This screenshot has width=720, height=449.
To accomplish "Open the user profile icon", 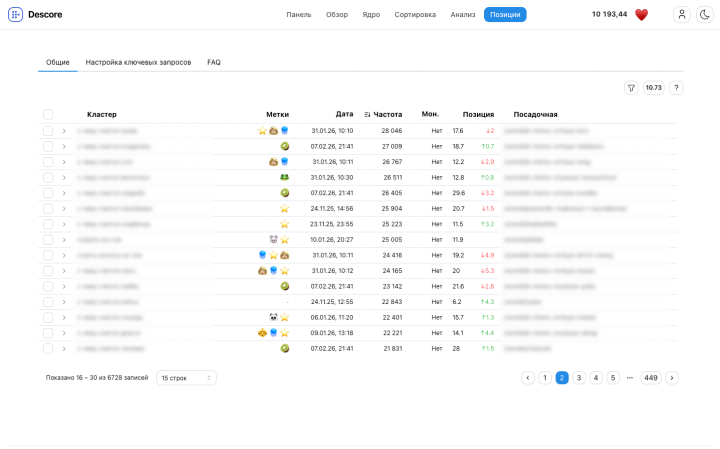I will click(682, 15).
